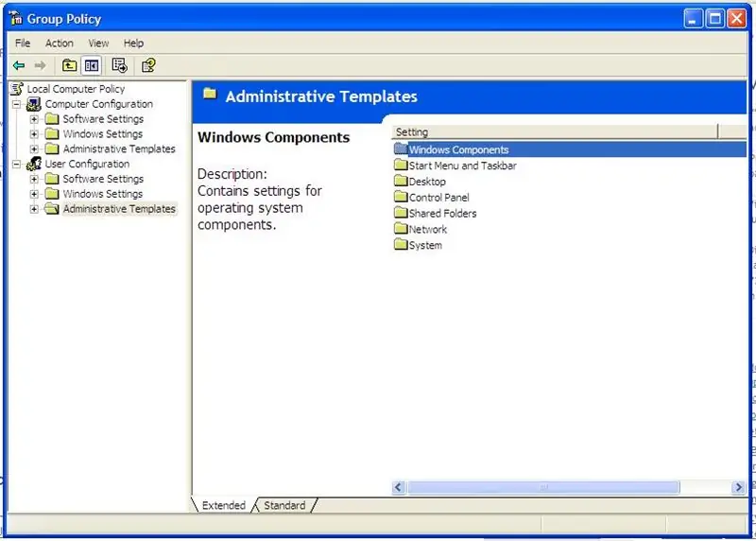Image resolution: width=756 pixels, height=541 pixels.
Task: Sort by the Setting column header
Action: tap(555, 131)
